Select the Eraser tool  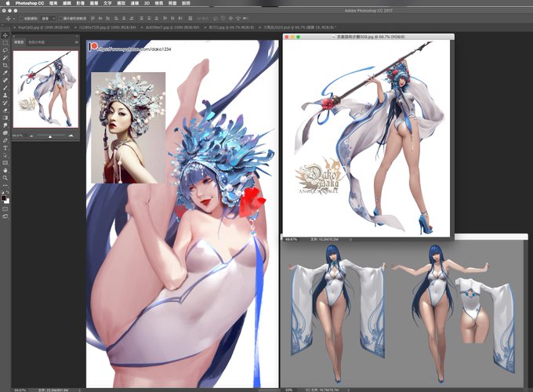5,111
